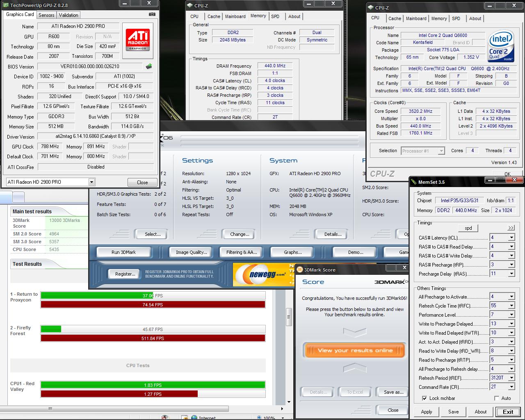This screenshot has width=525, height=420.
Task: Click the Apply button in MemSet
Action: click(427, 412)
